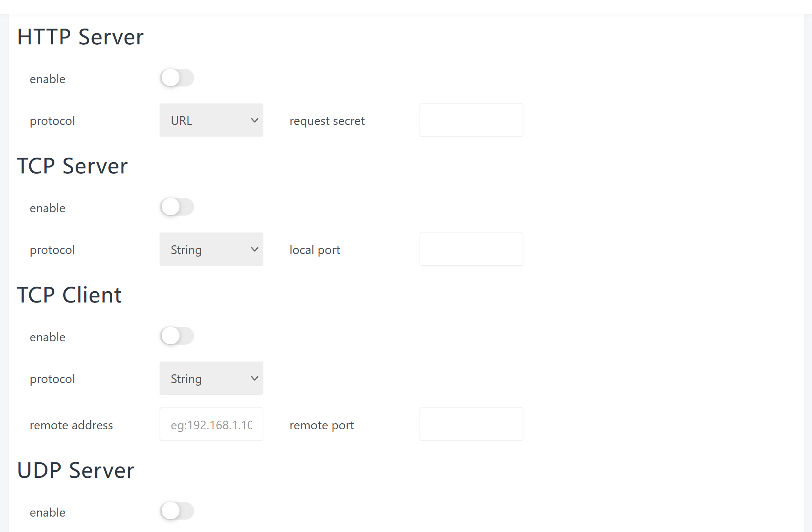This screenshot has width=812, height=532.
Task: Toggle the TCP Client enable switch
Action: tap(176, 336)
